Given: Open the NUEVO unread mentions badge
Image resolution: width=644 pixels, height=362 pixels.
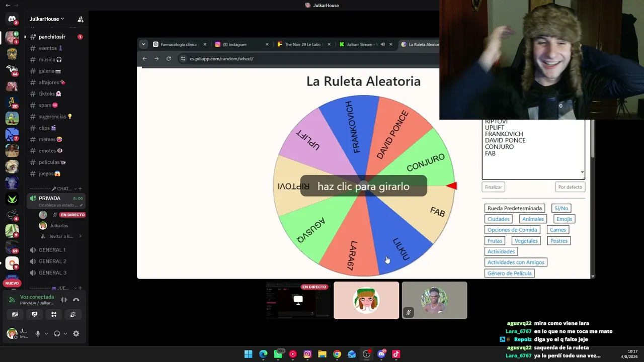Looking at the screenshot, I should 12,283.
